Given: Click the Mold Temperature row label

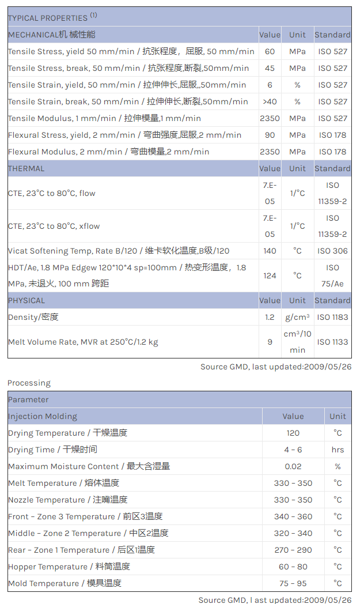Looking at the screenshot, I should (65, 583).
